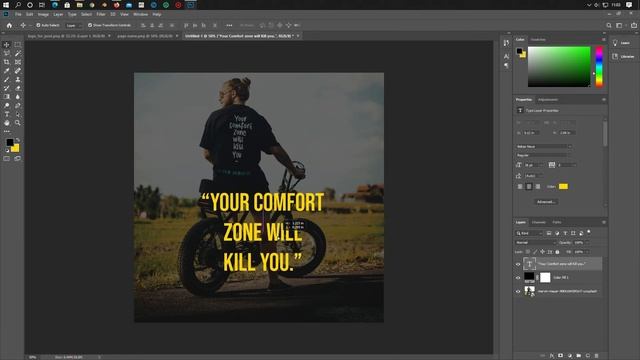Select the Path Selection tool
640x360 pixels.
18,114
